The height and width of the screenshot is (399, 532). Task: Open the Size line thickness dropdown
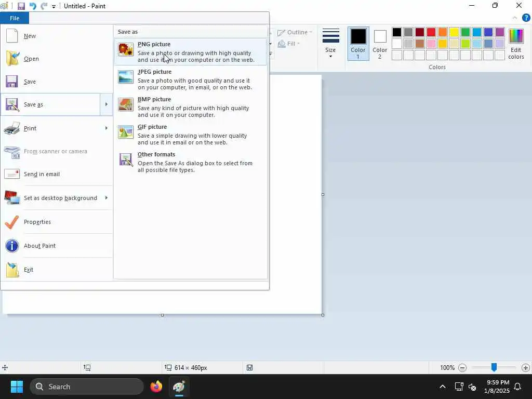[330, 43]
